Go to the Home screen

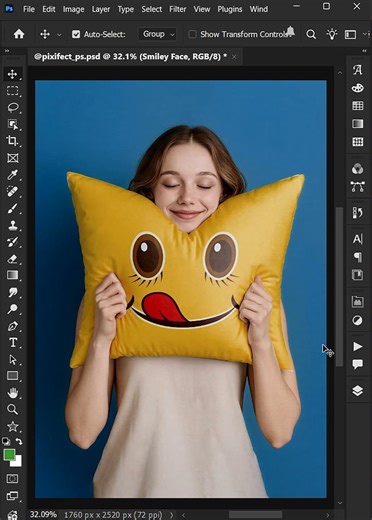pos(19,34)
